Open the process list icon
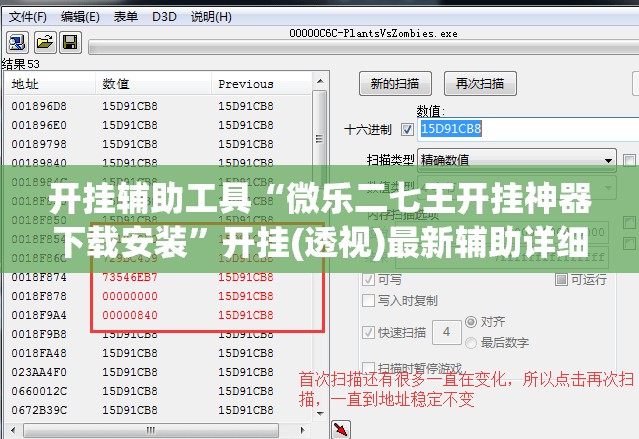Viewport: 639px width, 439px height. 18,42
